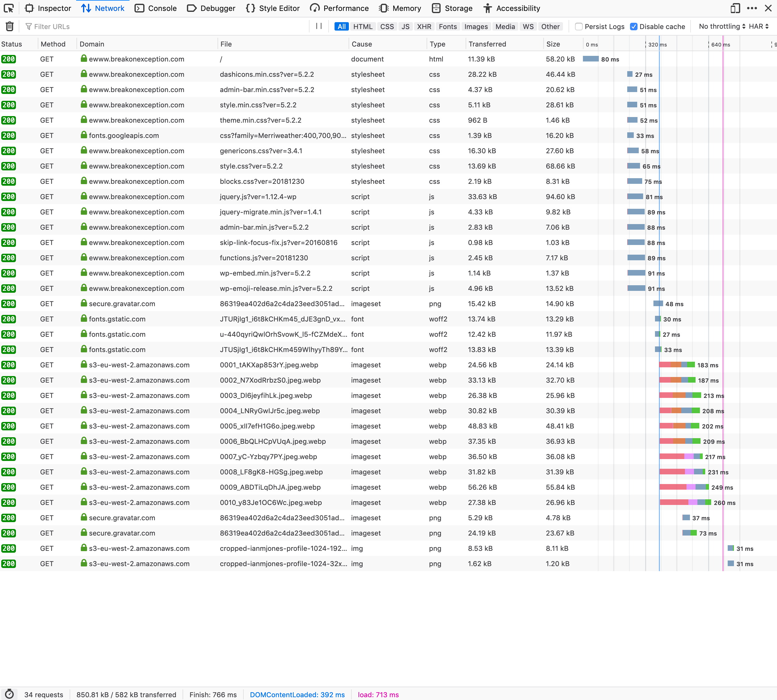Sort by the Domain column header
This screenshot has width=777, height=700.
tap(147, 44)
